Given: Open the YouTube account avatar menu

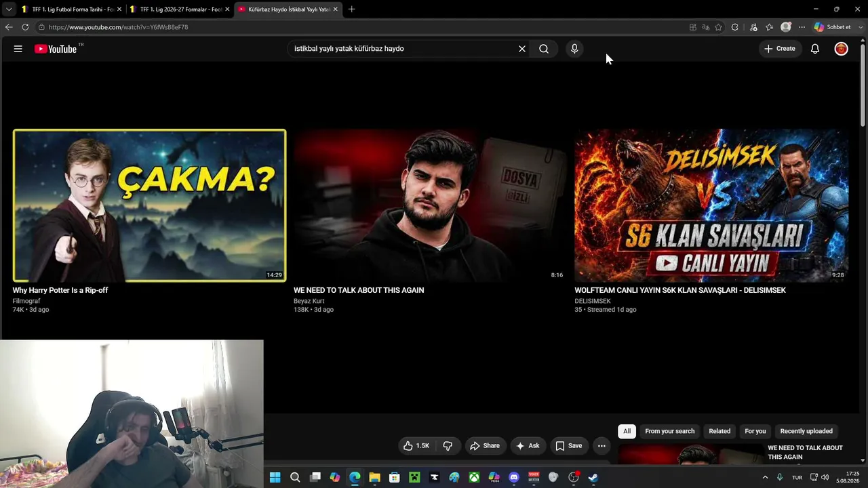Looking at the screenshot, I should 841,49.
